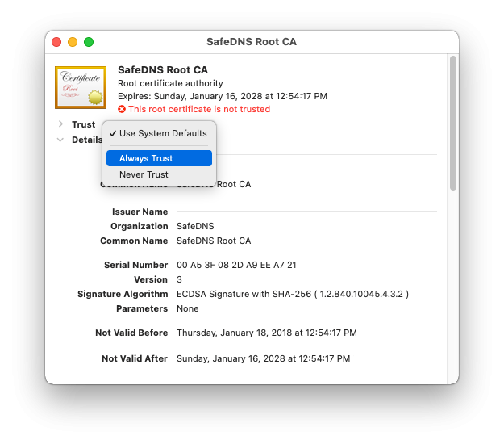Click the Parameters label

coord(142,308)
